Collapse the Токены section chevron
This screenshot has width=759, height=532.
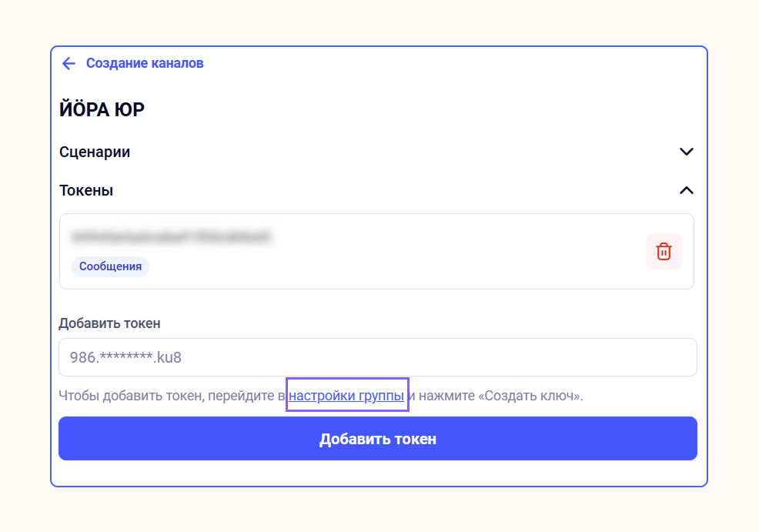[x=687, y=190]
